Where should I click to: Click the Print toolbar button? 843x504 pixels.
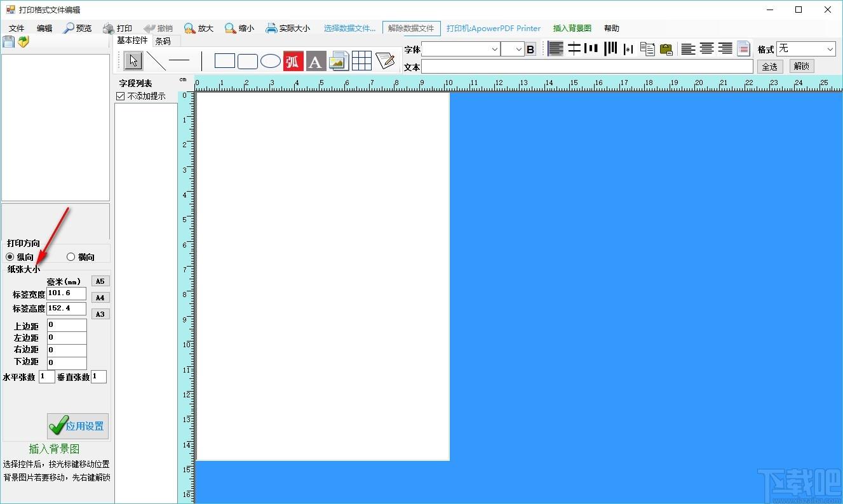click(118, 28)
